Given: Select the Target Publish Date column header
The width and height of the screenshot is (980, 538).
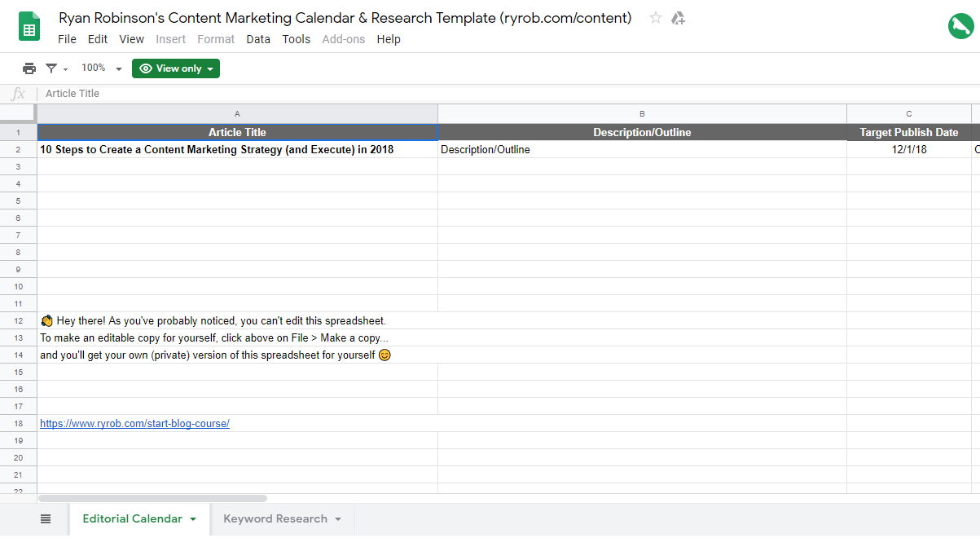Looking at the screenshot, I should (909, 131).
